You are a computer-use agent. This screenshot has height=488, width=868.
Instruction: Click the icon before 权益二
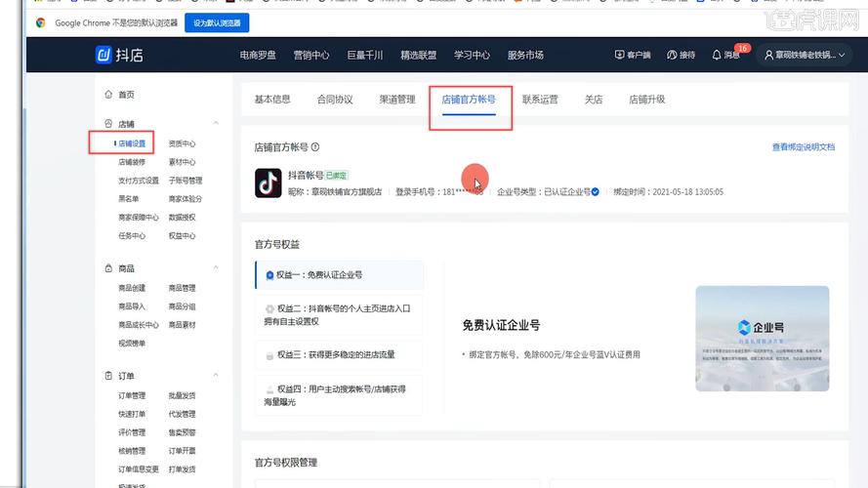click(x=269, y=308)
